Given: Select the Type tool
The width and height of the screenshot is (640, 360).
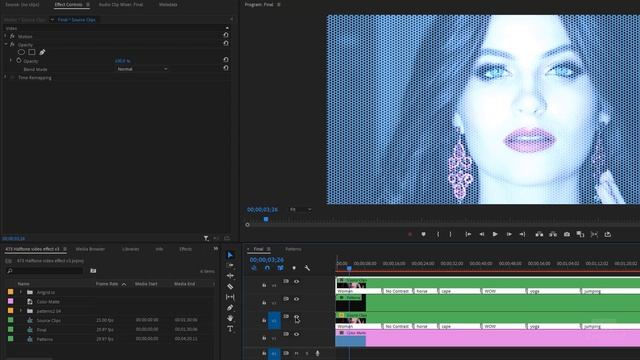Looking at the screenshot, I should tap(230, 329).
